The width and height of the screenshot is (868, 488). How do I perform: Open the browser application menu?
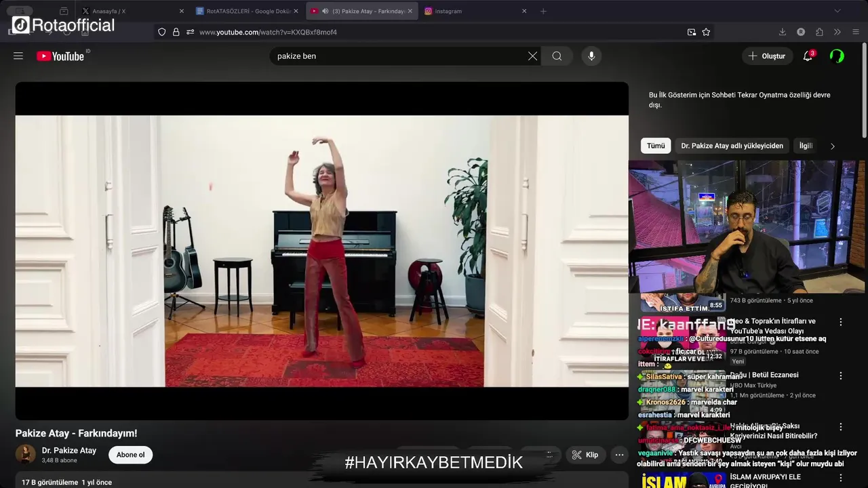(x=855, y=32)
